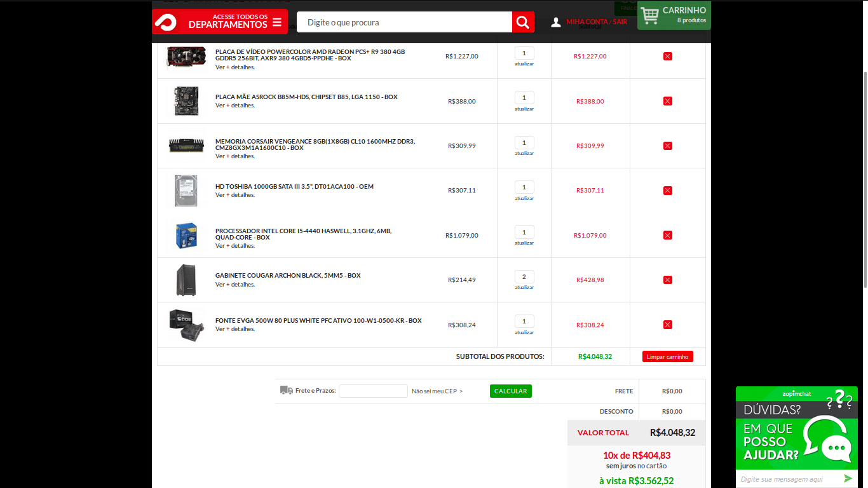Image resolution: width=868 pixels, height=488 pixels.
Task: Open Ver + detalhes for EVGA power supply
Action: click(x=235, y=329)
